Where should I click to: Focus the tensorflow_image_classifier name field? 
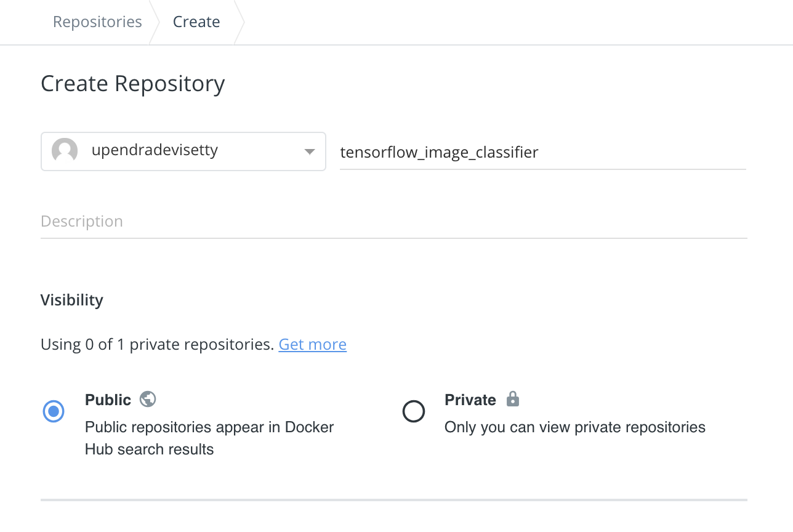pos(543,152)
